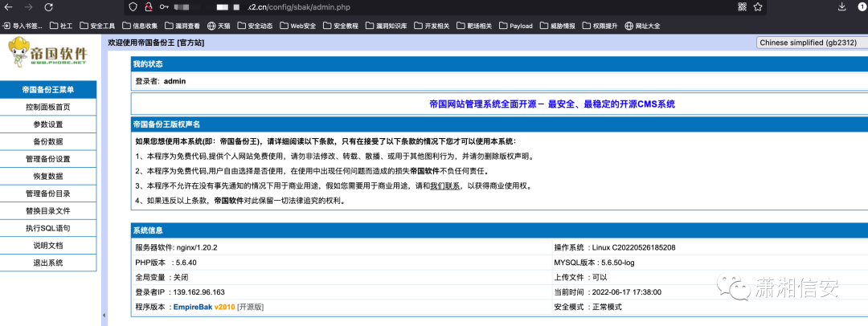Open 说明文档 in the sidebar menu
The width and height of the screenshot is (868, 326).
[48, 245]
